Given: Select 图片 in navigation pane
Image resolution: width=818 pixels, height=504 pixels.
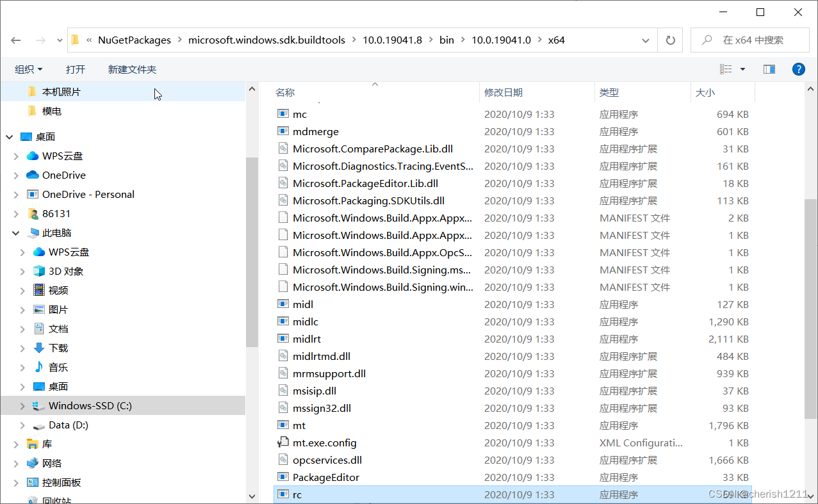Looking at the screenshot, I should pos(58,309).
